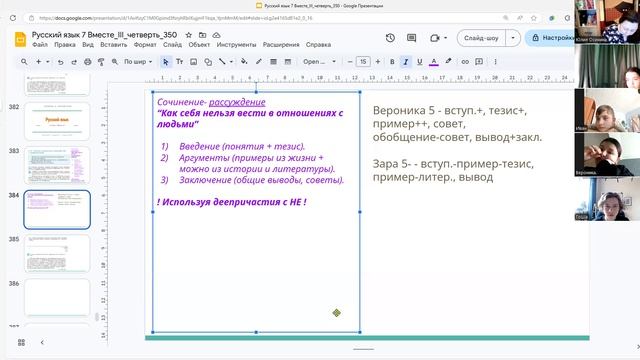Click the camera meeting icon
This screenshot has width=640, height=360.
click(435, 38)
